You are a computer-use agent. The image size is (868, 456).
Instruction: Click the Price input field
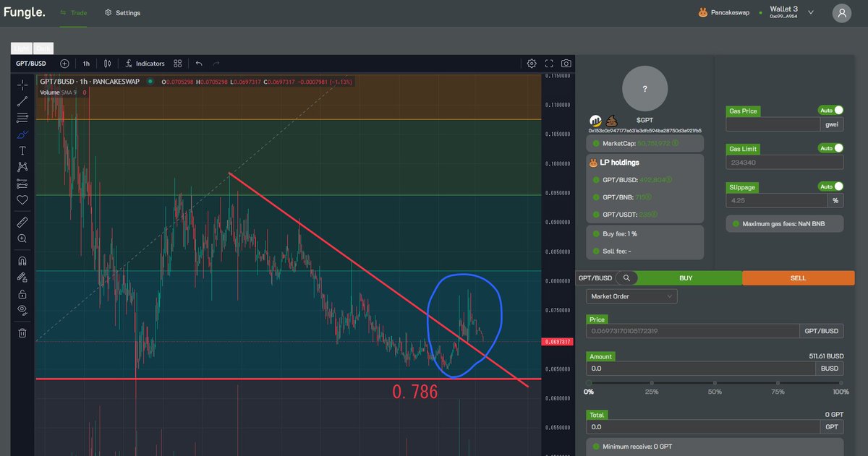click(693, 331)
